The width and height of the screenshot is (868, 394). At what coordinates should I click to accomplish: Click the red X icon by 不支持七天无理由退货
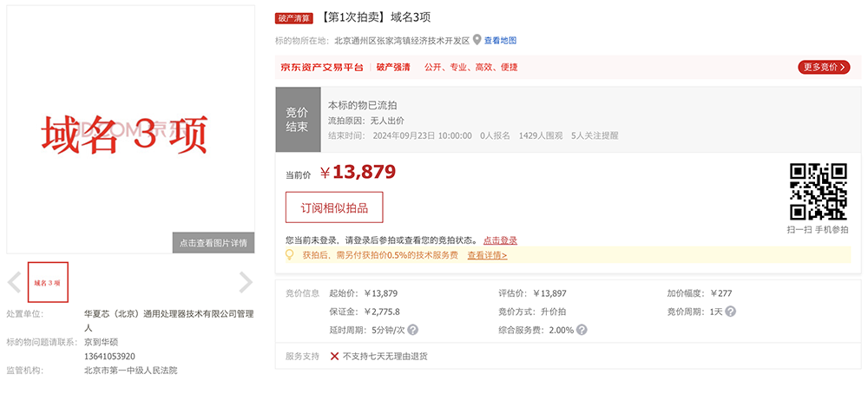coord(334,356)
